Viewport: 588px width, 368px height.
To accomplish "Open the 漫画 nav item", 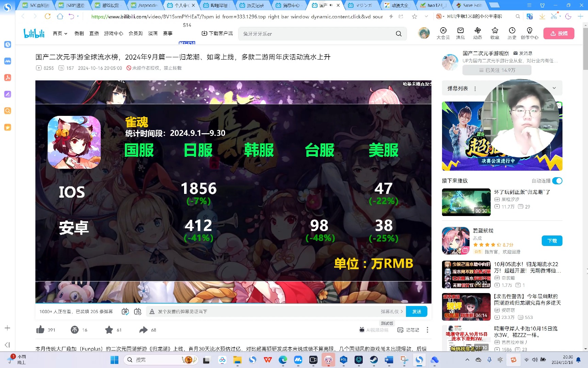I will [153, 33].
